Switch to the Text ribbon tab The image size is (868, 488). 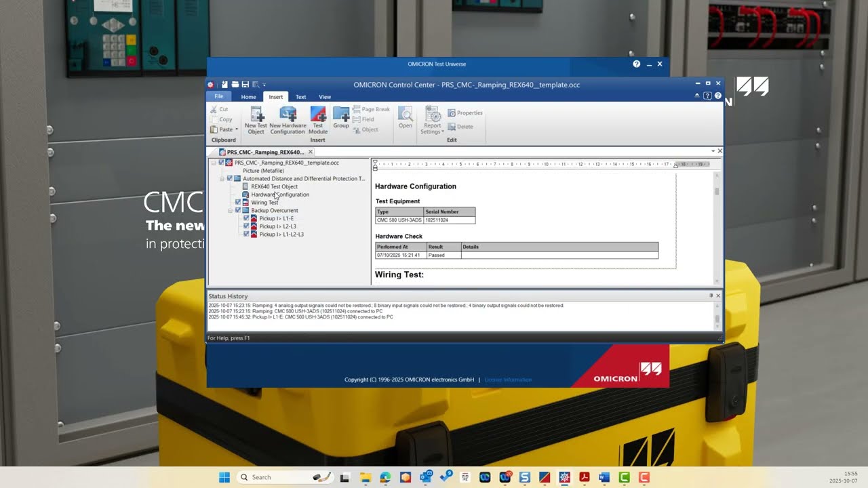tap(300, 97)
